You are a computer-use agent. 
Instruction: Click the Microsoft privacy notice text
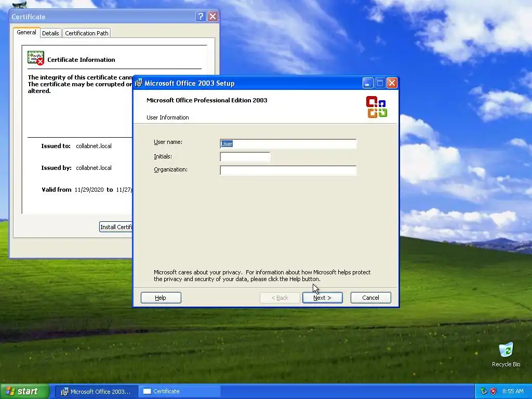point(262,275)
